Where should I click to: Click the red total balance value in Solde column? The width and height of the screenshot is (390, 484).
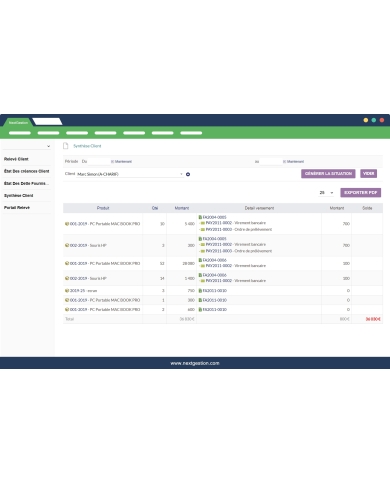pyautogui.click(x=373, y=319)
